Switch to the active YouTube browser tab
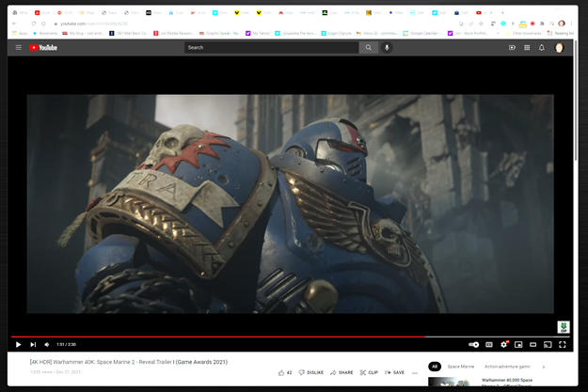 pyautogui.click(x=484, y=13)
